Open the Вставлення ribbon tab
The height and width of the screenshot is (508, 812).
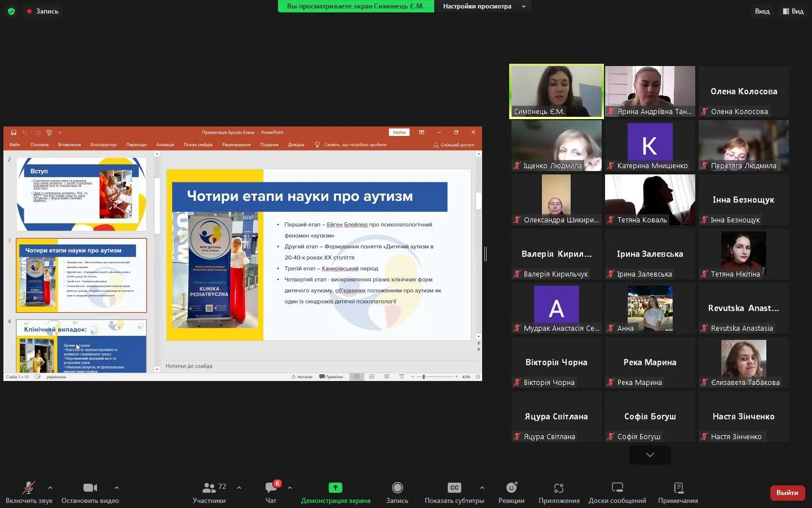tap(69, 145)
